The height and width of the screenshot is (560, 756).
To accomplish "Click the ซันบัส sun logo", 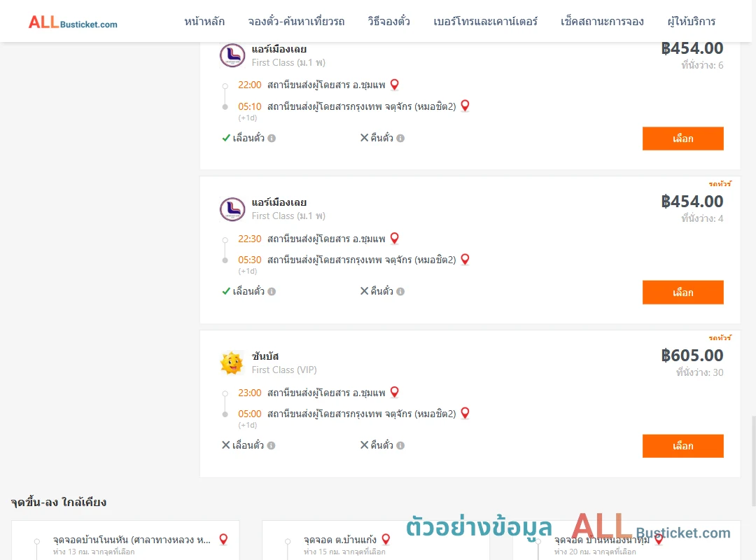I will (x=232, y=363).
